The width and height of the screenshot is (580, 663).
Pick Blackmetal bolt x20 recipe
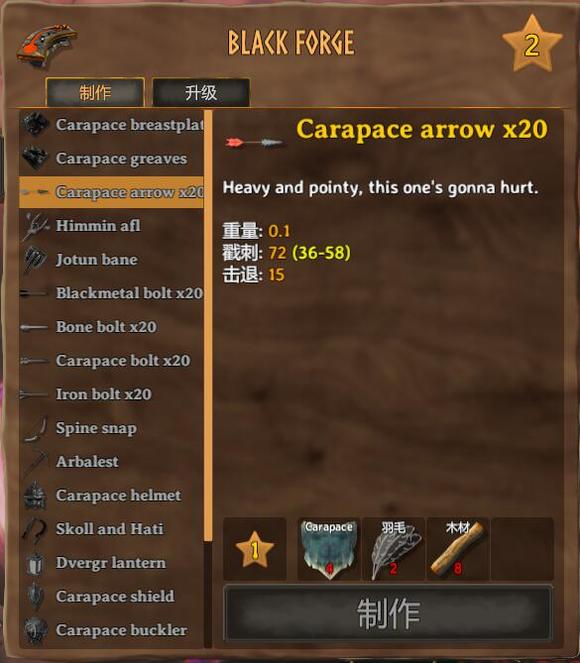pos(112,293)
